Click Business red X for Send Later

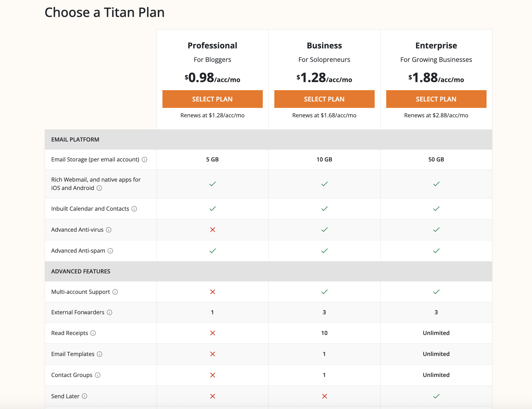[x=324, y=396]
